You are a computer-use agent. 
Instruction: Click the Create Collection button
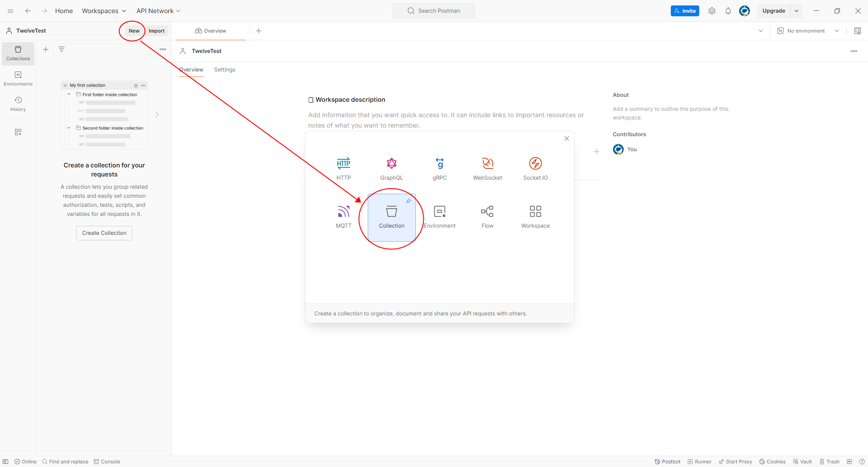coord(104,233)
